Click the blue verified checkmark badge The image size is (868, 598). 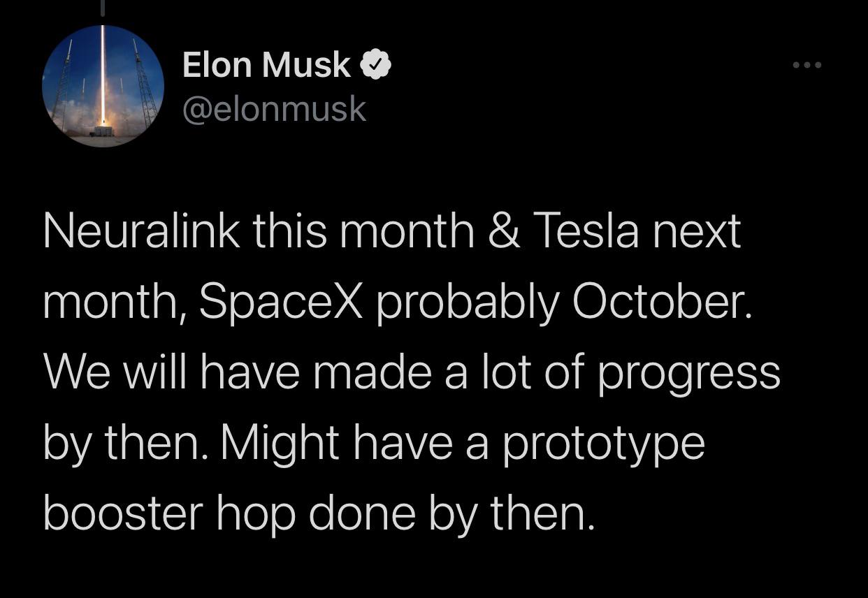(x=375, y=66)
